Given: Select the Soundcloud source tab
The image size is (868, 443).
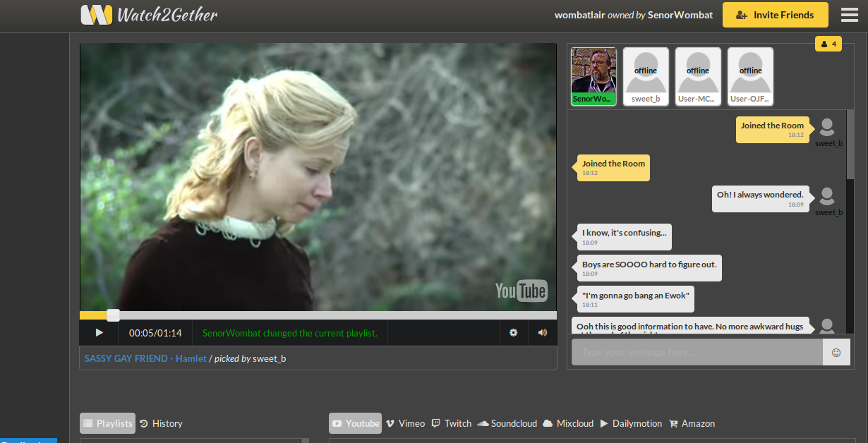Looking at the screenshot, I should (x=507, y=423).
